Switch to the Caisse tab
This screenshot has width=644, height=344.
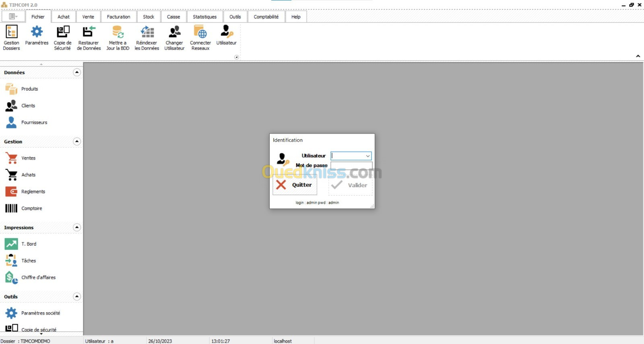[x=173, y=17]
